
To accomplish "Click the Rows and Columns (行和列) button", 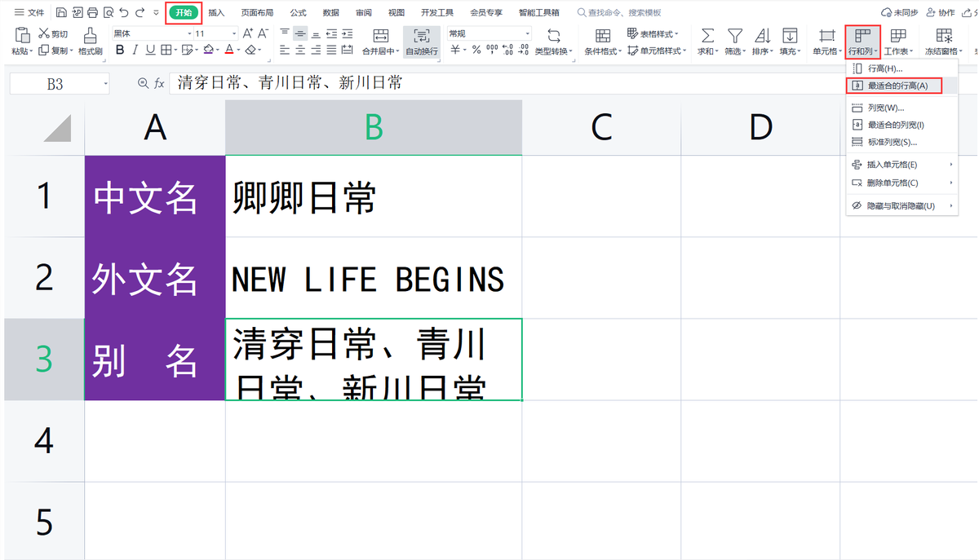I will (x=862, y=42).
